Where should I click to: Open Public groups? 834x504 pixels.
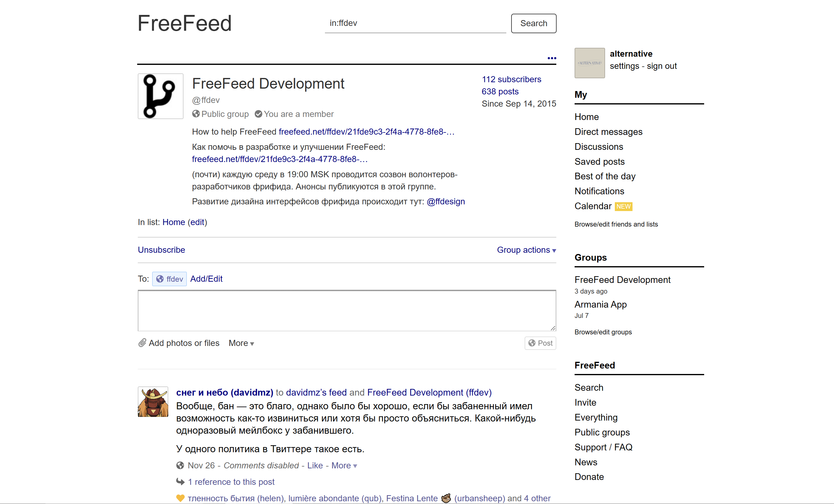602,432
